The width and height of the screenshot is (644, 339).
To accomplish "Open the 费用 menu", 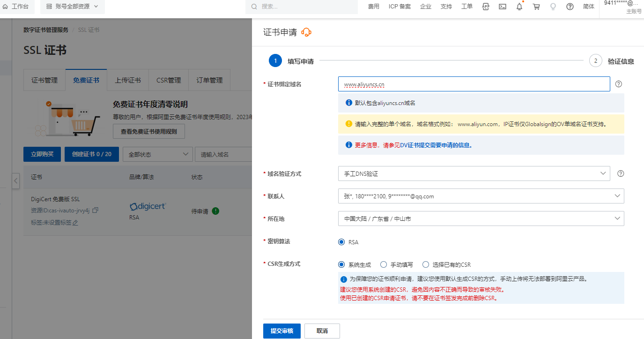I will coord(374,7).
